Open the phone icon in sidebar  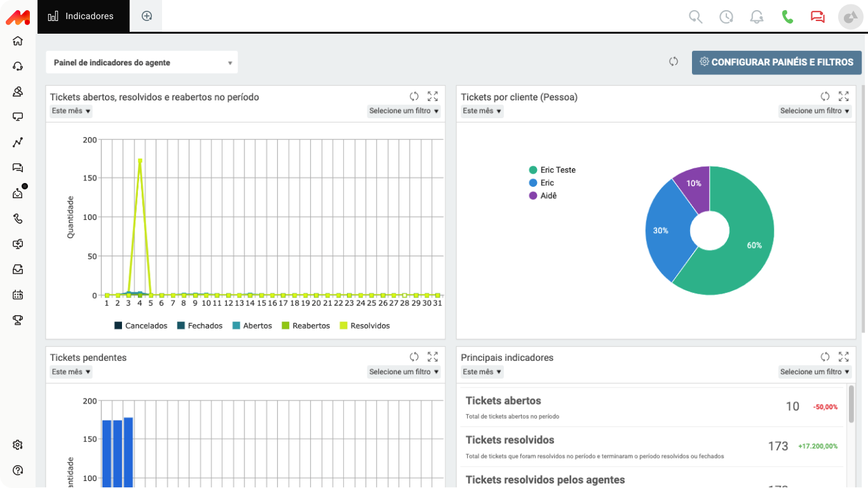[18, 219]
